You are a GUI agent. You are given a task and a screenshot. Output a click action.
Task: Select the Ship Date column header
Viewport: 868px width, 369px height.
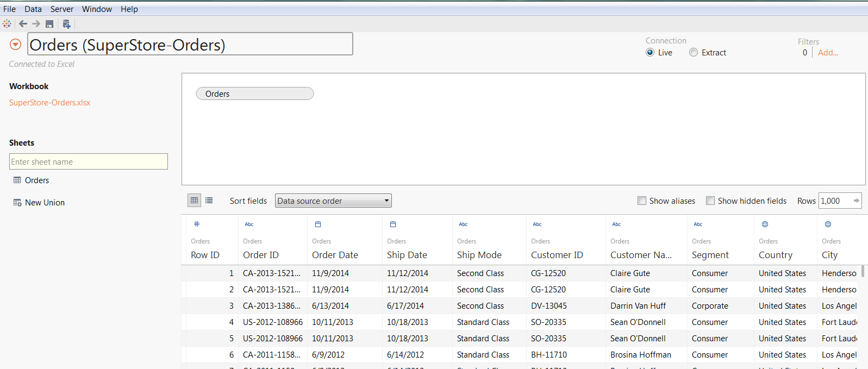coord(407,255)
